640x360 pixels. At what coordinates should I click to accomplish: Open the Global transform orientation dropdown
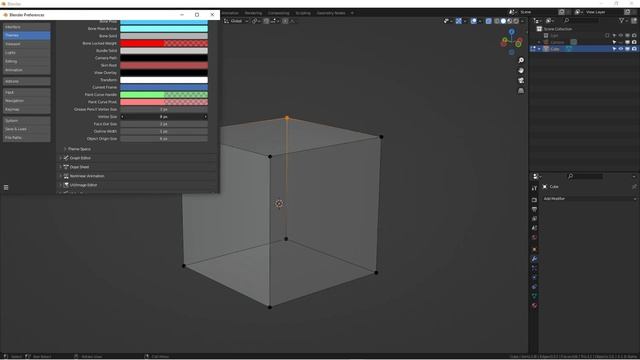(x=237, y=21)
